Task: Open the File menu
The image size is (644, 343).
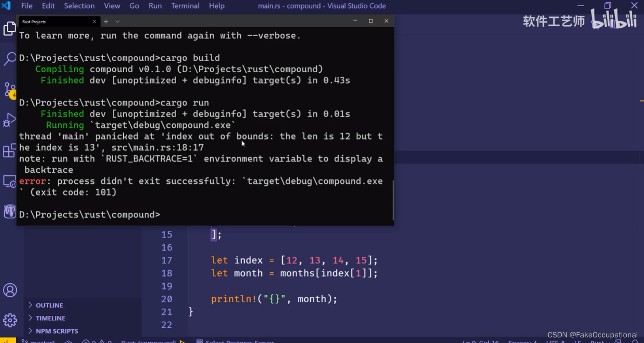Action: click(27, 6)
